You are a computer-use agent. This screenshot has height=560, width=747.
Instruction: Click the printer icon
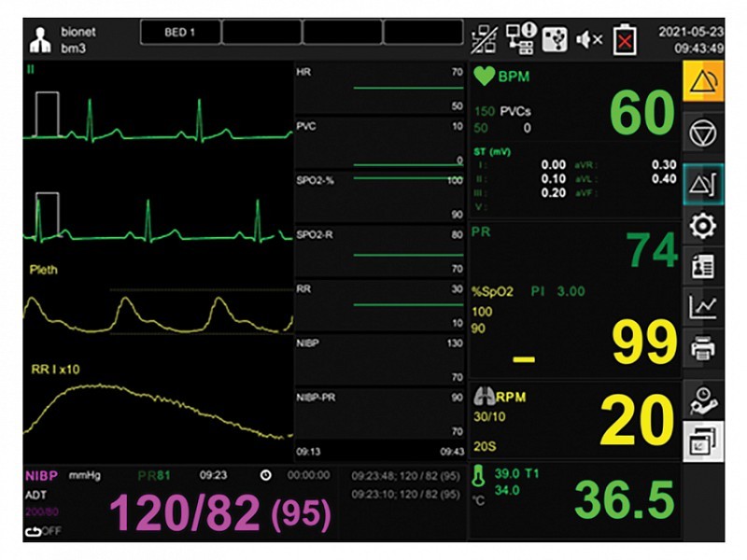(703, 349)
